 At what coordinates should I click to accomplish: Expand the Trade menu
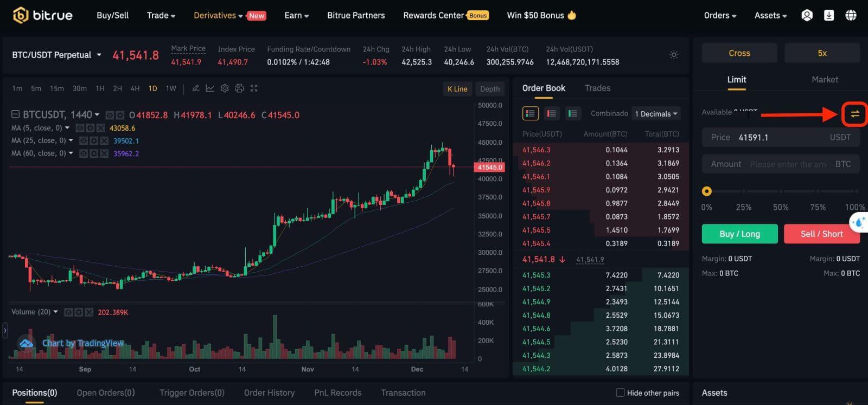pyautogui.click(x=161, y=15)
